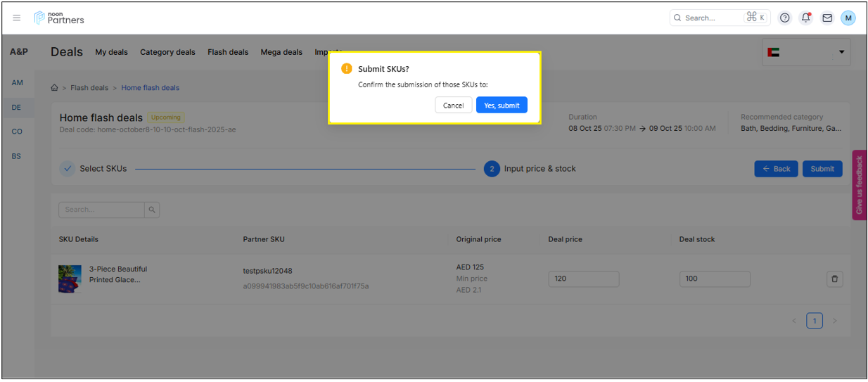868x382 pixels.
Task: Click the user avatar M icon
Action: 848,18
